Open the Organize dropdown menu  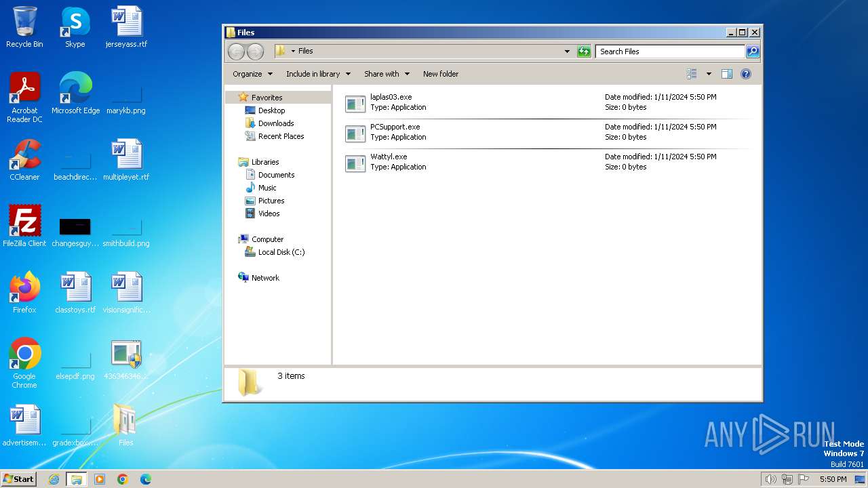(x=252, y=74)
